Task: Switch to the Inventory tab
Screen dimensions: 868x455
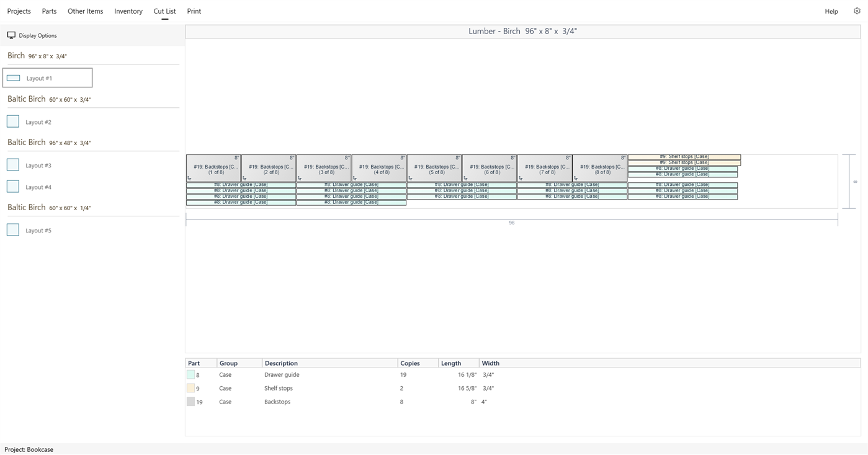Action: click(x=128, y=11)
